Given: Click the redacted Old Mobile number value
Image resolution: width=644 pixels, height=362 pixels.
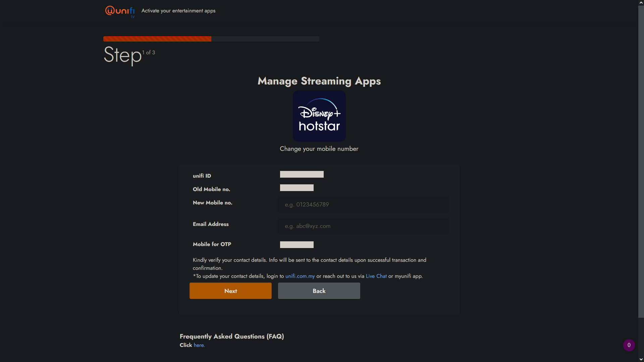Looking at the screenshot, I should coord(297,188).
